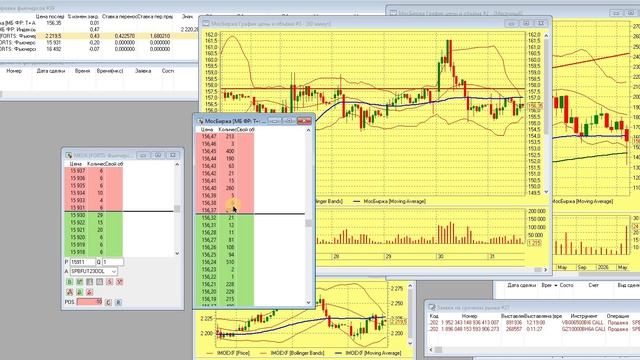Select the 15 937 ask price row
The width and height of the screenshot is (640, 360).
[x=93, y=171]
